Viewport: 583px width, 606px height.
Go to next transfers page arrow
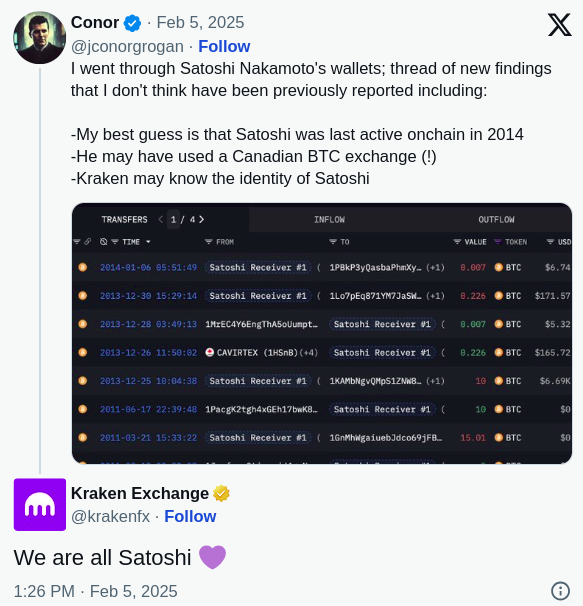click(201, 220)
